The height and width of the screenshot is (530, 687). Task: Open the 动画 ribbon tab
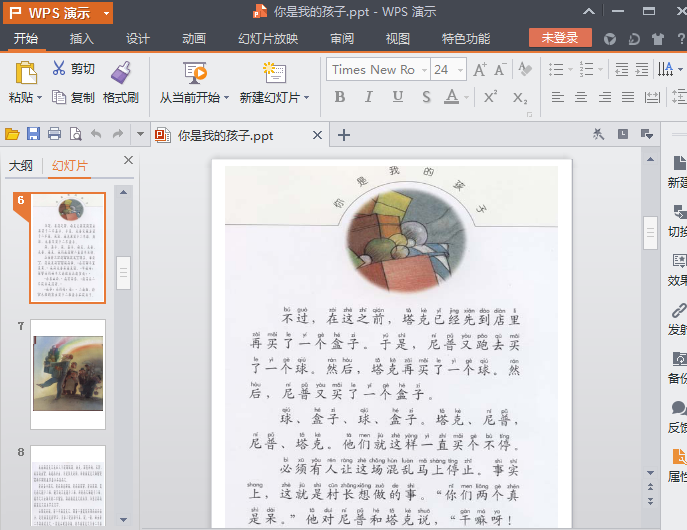click(x=194, y=39)
